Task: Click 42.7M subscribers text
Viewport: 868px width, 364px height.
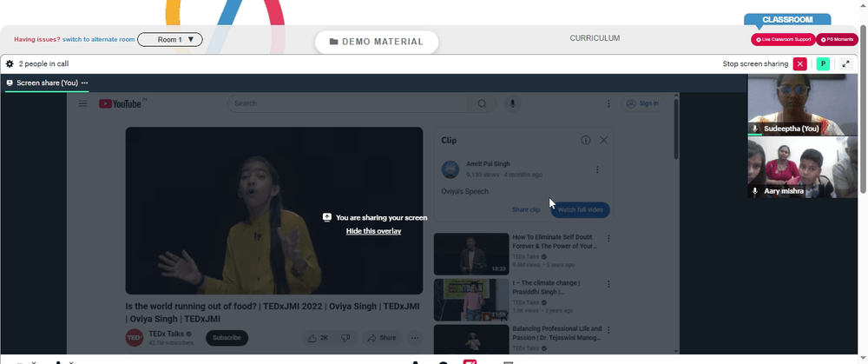Action: (171, 343)
